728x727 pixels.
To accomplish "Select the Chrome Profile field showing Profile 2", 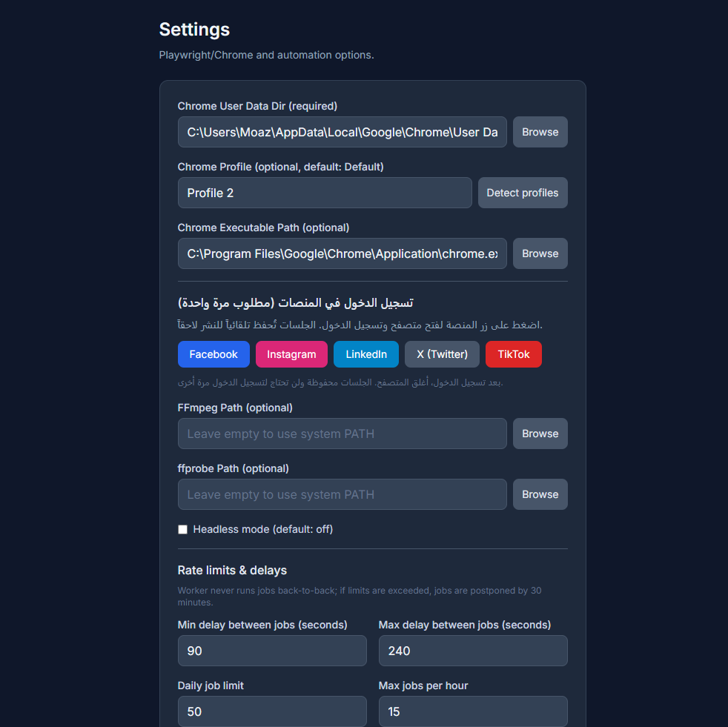I will (325, 193).
